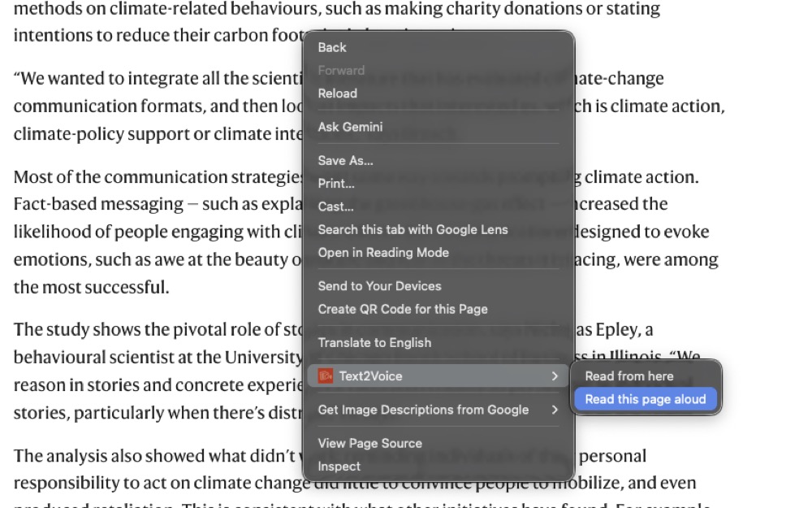The image size is (812, 508).
Task: Click the red Text2Voice extension icon
Action: tap(326, 376)
